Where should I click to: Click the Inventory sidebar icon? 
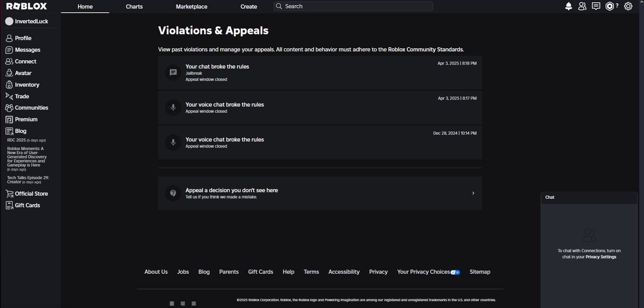pos(9,85)
